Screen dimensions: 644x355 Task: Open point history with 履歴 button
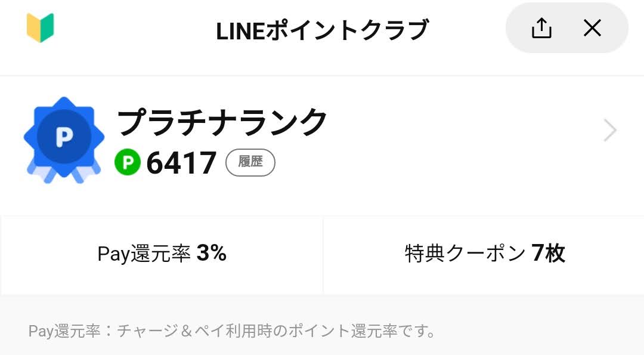(250, 162)
